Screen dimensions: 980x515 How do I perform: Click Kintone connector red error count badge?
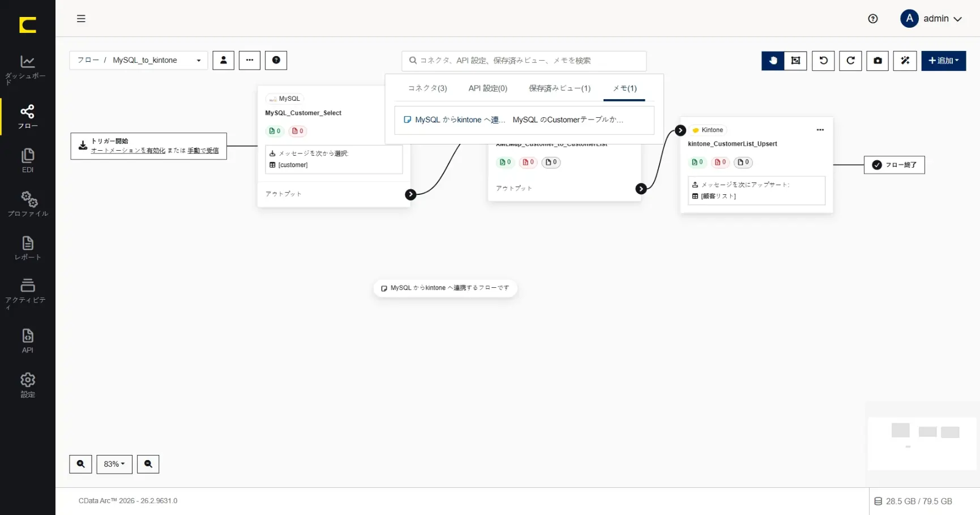[x=720, y=162]
